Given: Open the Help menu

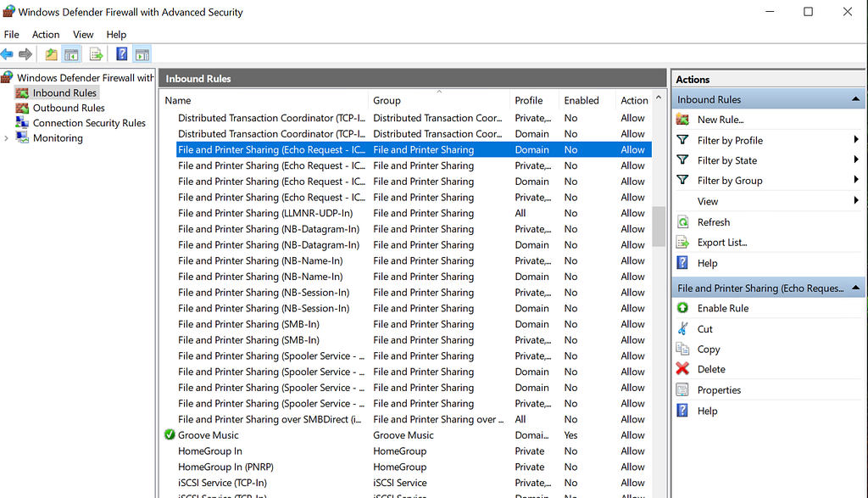Looking at the screenshot, I should [116, 34].
